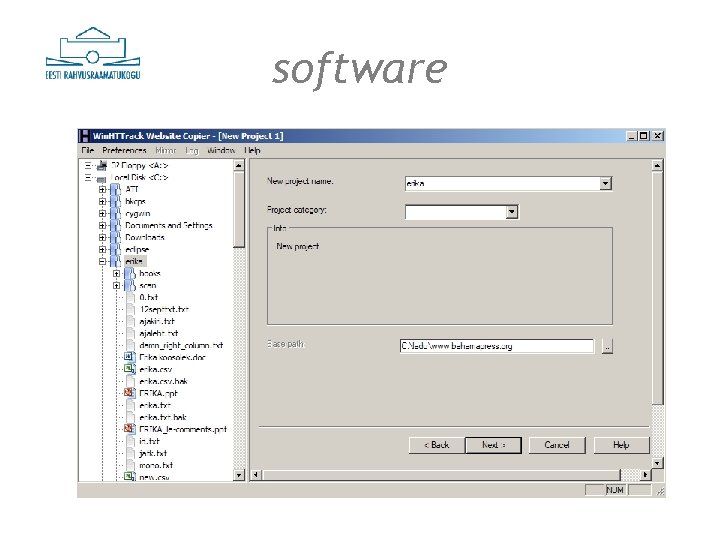Click the Help button beside Cancel
Screen dimensions: 720x540
point(621,445)
